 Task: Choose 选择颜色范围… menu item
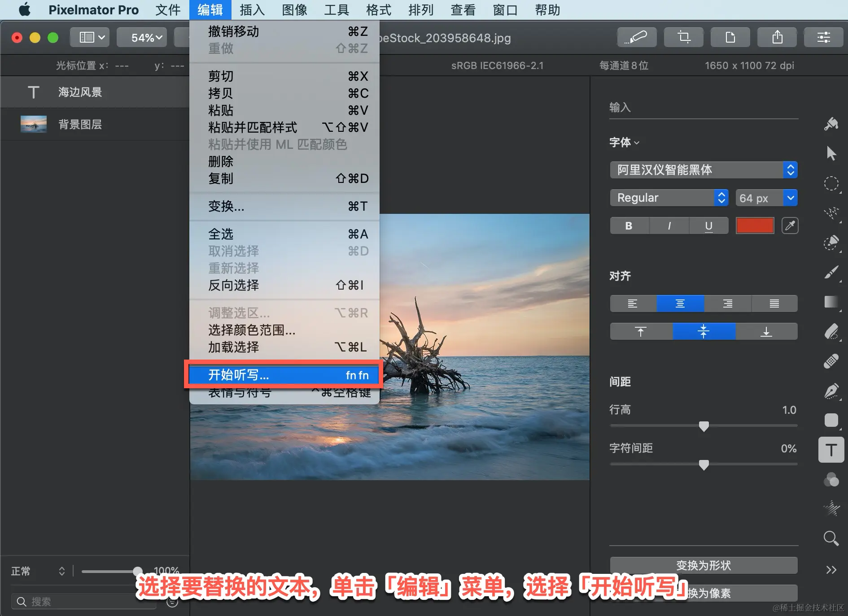284,330
